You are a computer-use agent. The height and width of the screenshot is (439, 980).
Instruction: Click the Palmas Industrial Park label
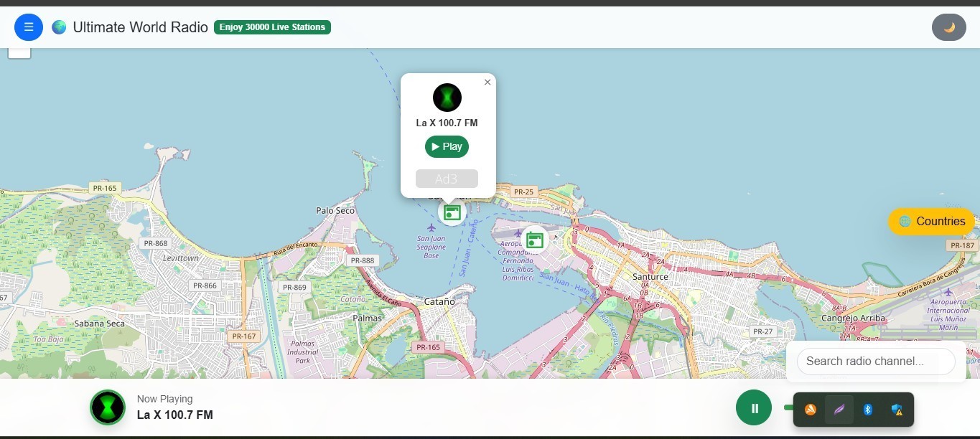click(302, 352)
